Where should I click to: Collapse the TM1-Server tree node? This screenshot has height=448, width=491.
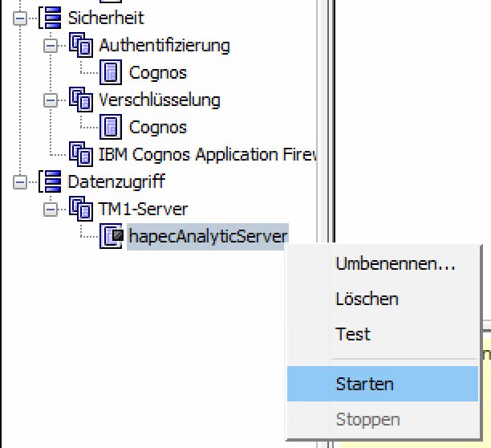[51, 210]
